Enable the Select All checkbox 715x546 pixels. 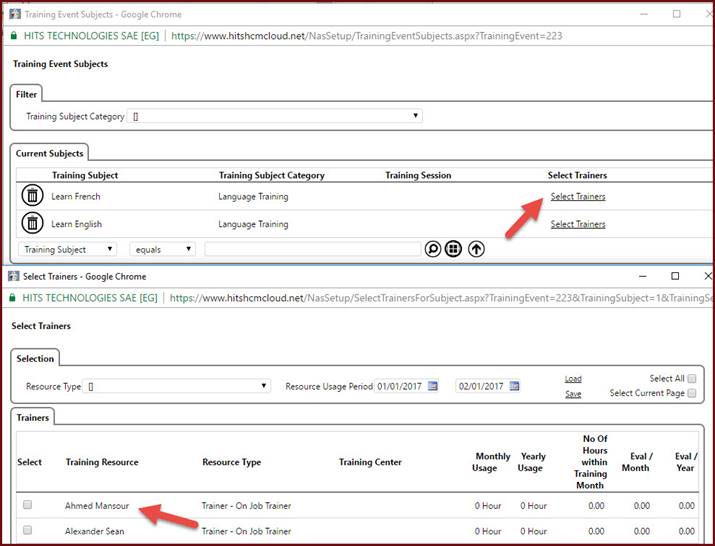point(691,379)
